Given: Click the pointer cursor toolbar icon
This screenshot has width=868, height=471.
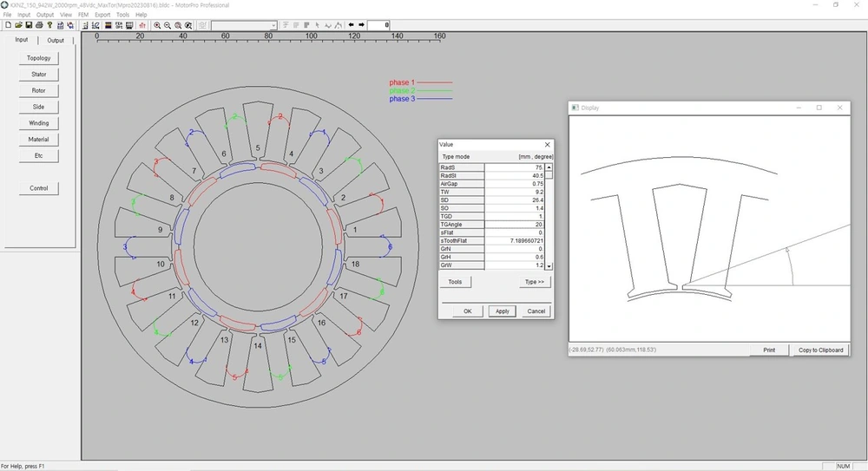Looking at the screenshot, I should 317,25.
